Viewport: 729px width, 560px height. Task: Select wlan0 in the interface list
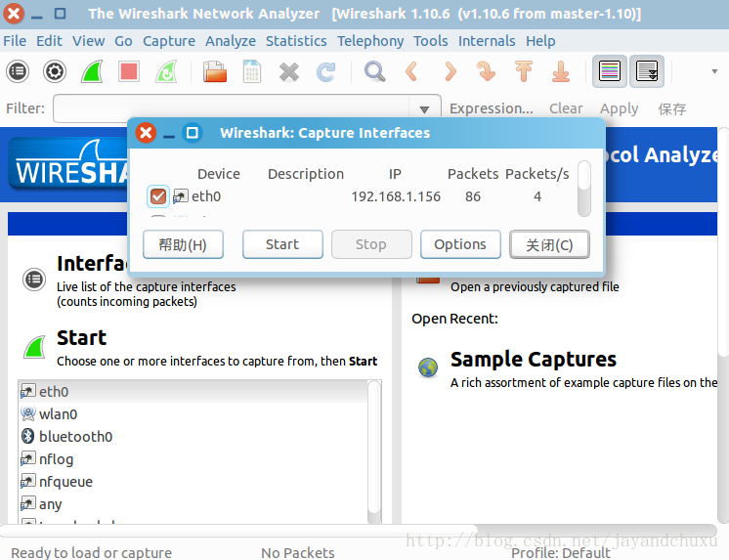pos(193,414)
